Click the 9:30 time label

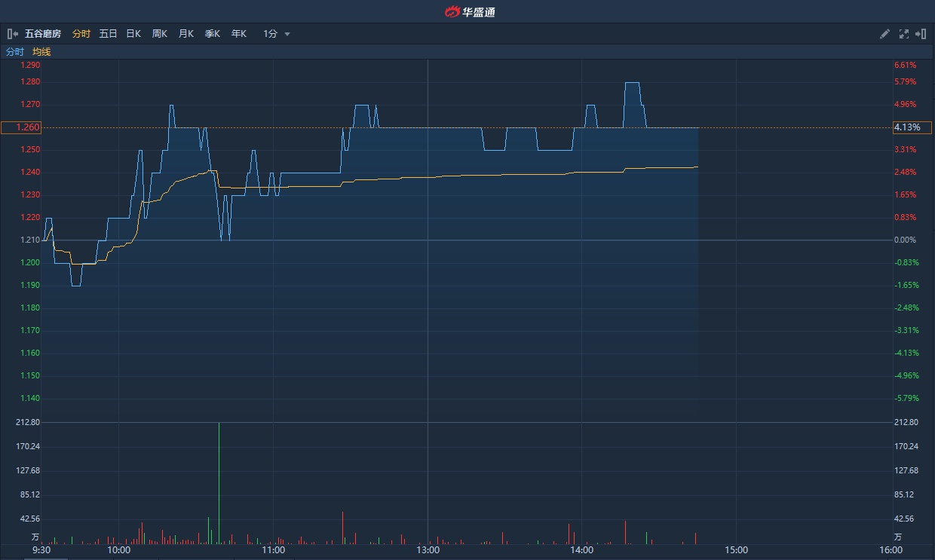tap(41, 550)
